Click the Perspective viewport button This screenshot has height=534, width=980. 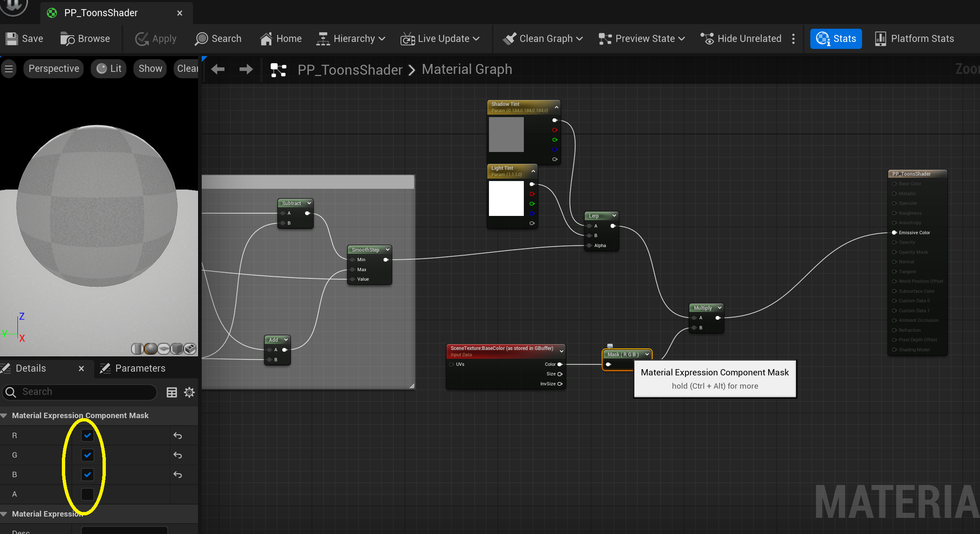(54, 69)
